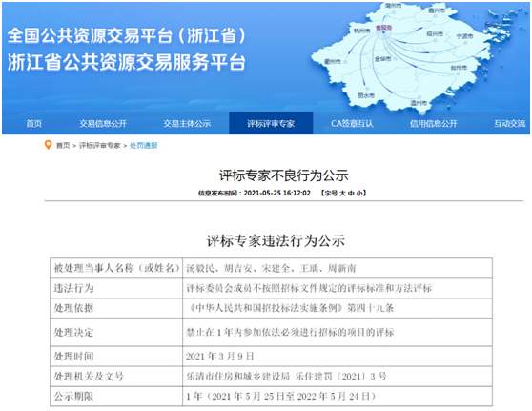This screenshot has width=532, height=411.
Task: Click the names cell starting with 汤毅民
Action: pos(338,268)
